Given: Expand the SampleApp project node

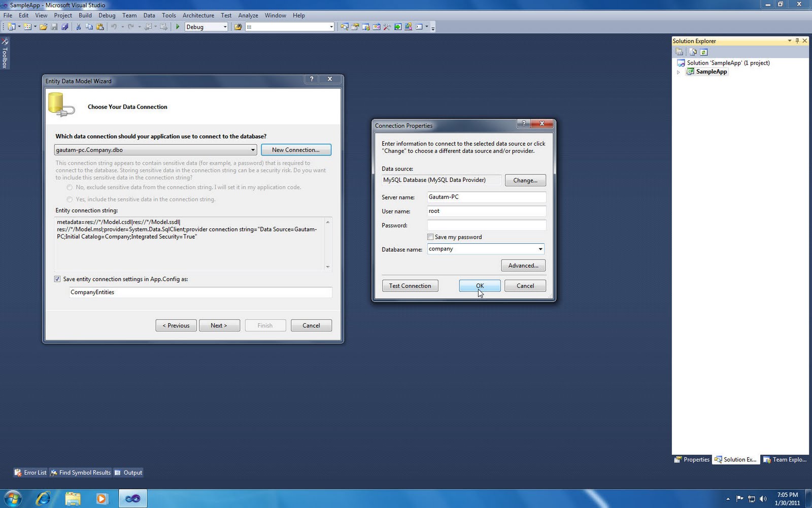Looking at the screenshot, I should coord(679,72).
